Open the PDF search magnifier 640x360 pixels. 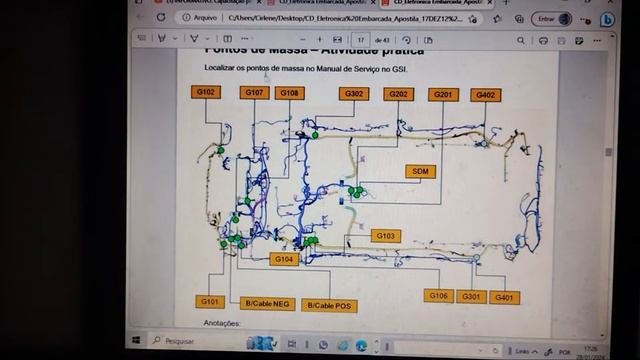[x=520, y=40]
